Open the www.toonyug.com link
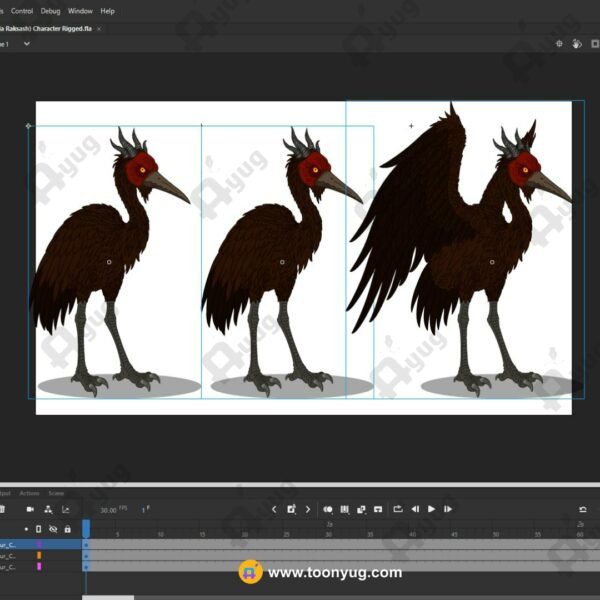The height and width of the screenshot is (600, 600). [x=335, y=572]
